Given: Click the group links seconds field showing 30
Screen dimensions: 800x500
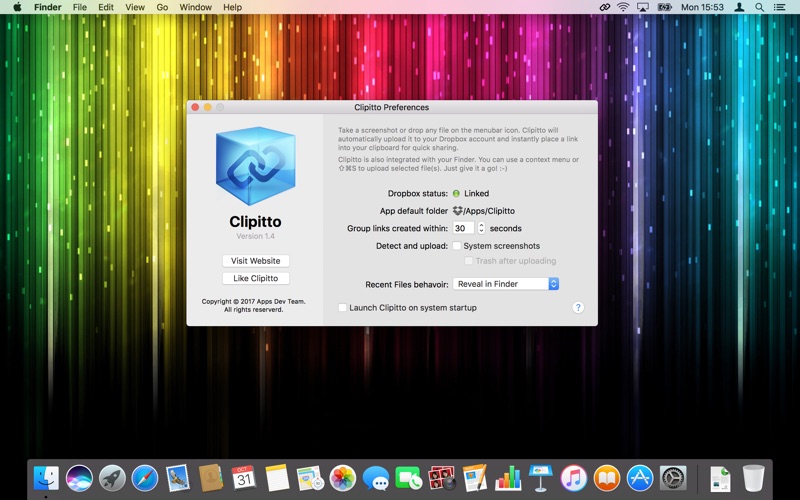Looking at the screenshot, I should 463,228.
